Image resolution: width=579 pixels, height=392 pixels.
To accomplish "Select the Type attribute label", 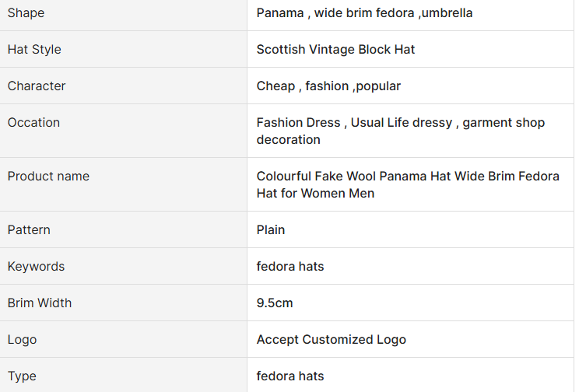I will 22,376.
